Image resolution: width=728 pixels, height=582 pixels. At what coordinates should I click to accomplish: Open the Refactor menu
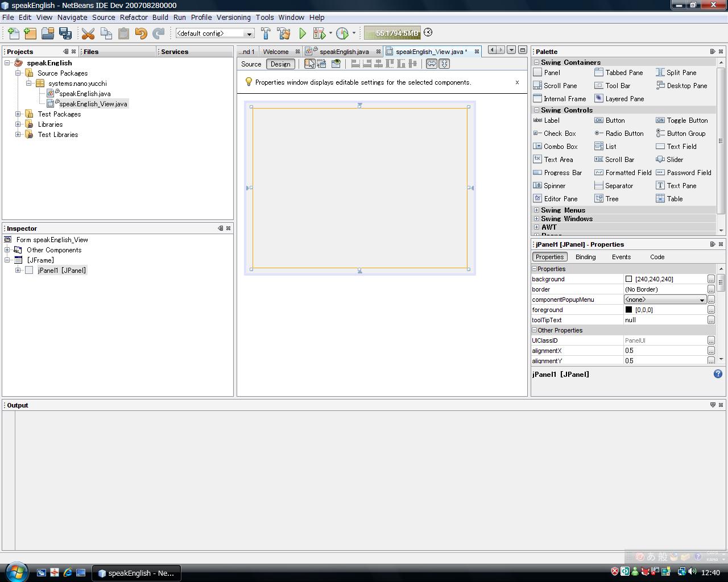click(x=134, y=18)
